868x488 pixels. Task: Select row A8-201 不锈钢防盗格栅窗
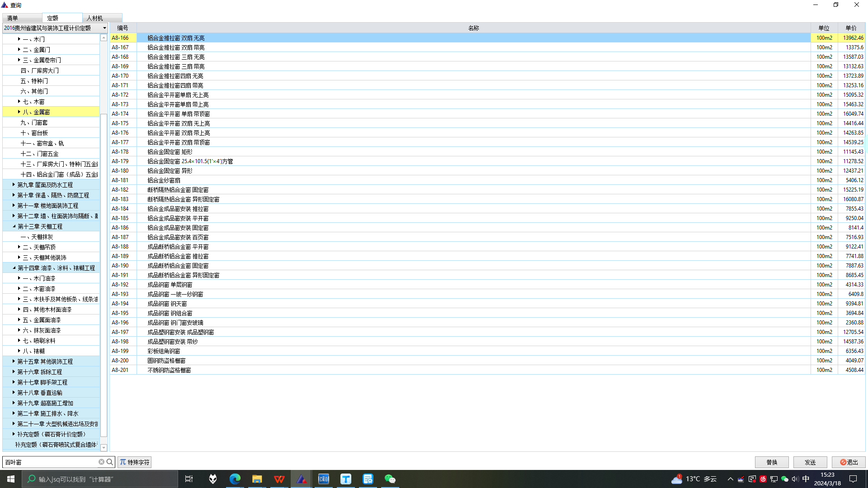click(487, 370)
